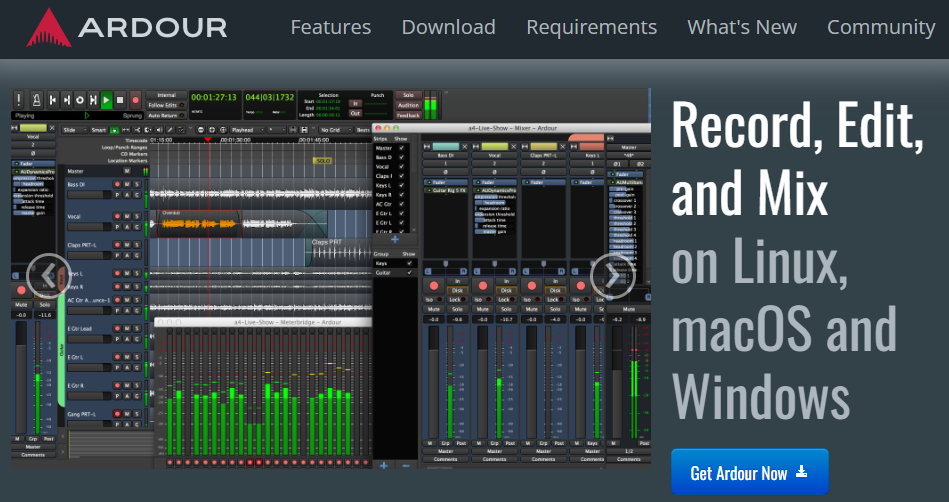This screenshot has width=949, height=502.
Task: Open the Features page
Action: pos(330,27)
